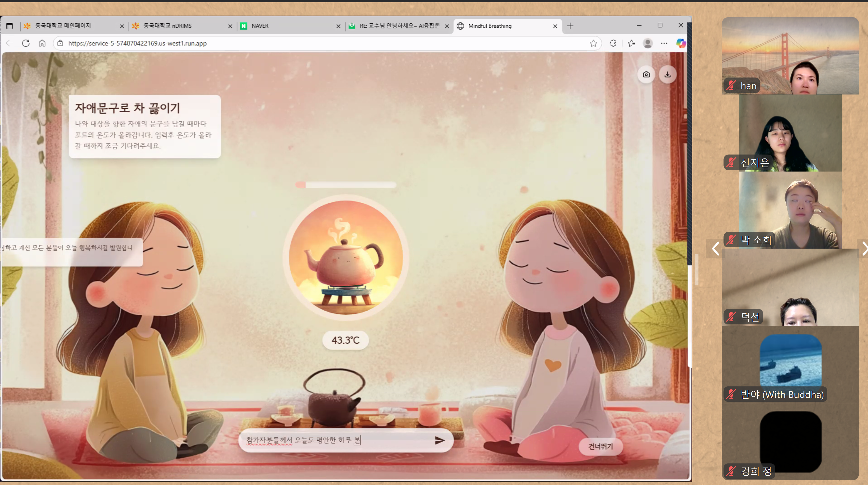
Task: Open a new browser tab
Action: [x=570, y=26]
